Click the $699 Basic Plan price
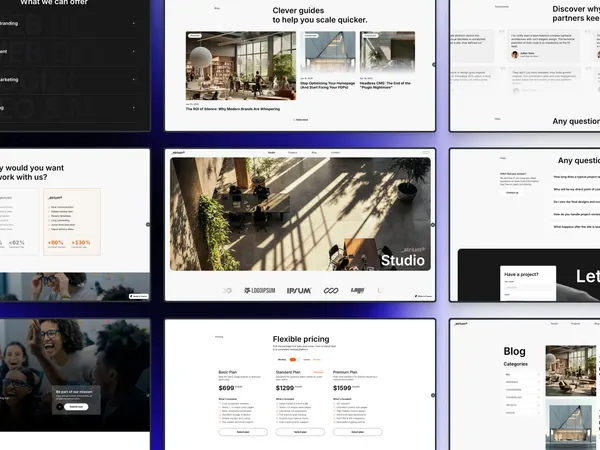 click(226, 388)
